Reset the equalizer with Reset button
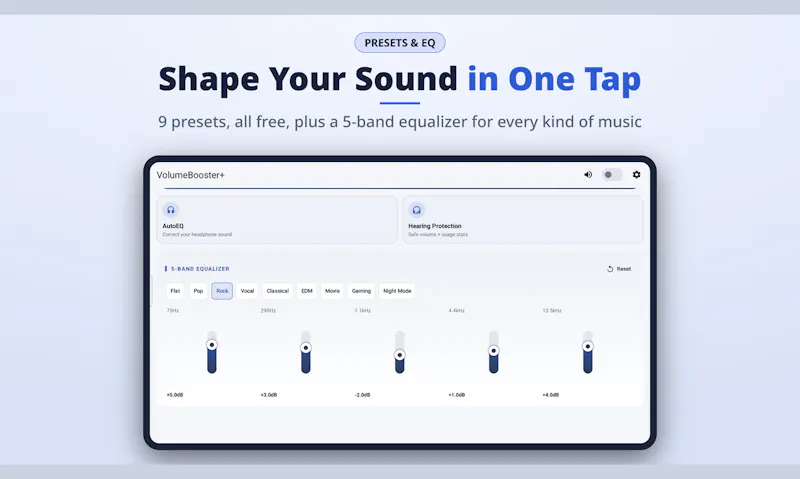The width and height of the screenshot is (800, 479). coord(619,269)
